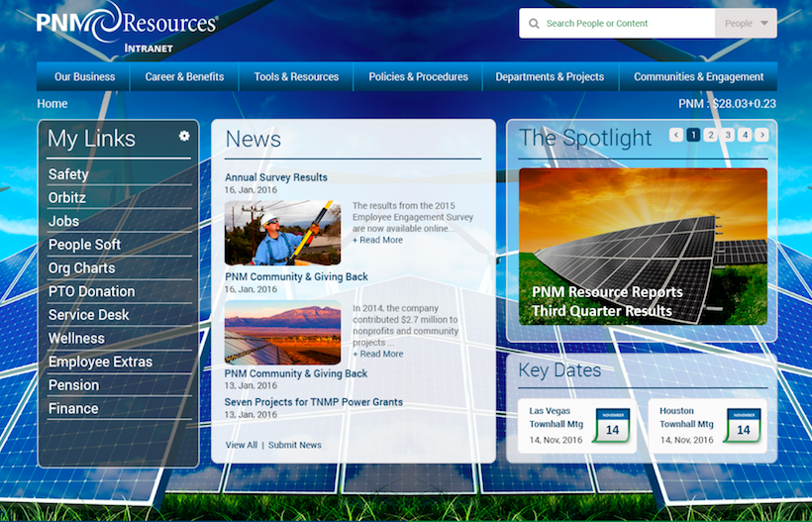Click the PNM Resources Intranet logo
Screen dimensions: 812x522
coord(127,28)
